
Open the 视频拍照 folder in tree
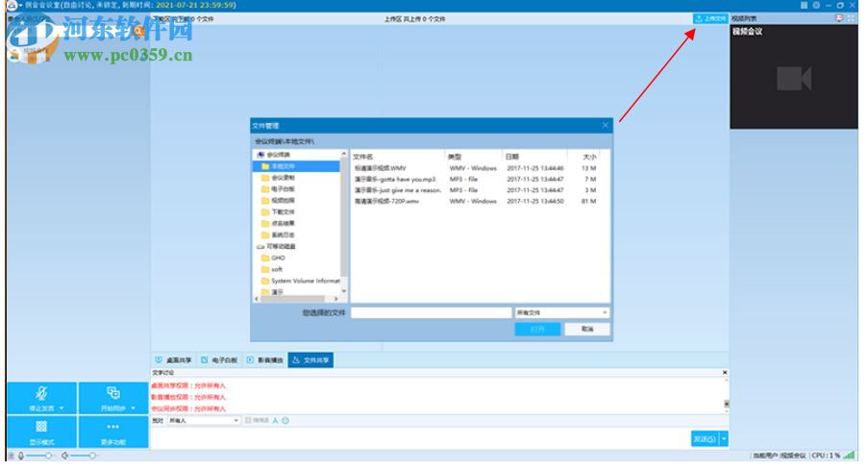point(278,201)
